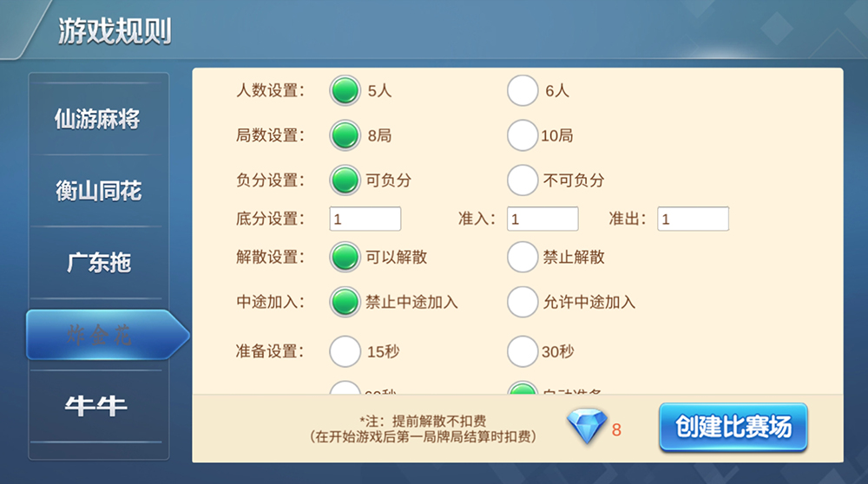Select the 5人 player count option
868x484 pixels.
tap(345, 90)
